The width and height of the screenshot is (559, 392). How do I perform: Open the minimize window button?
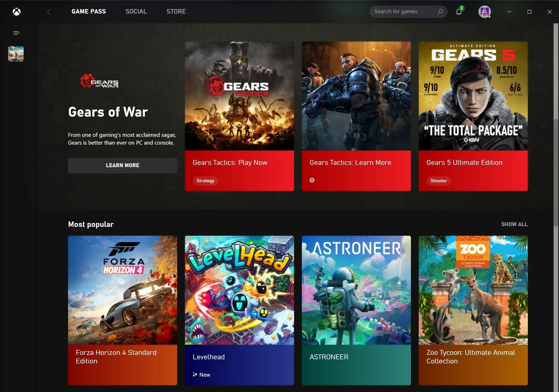[509, 11]
